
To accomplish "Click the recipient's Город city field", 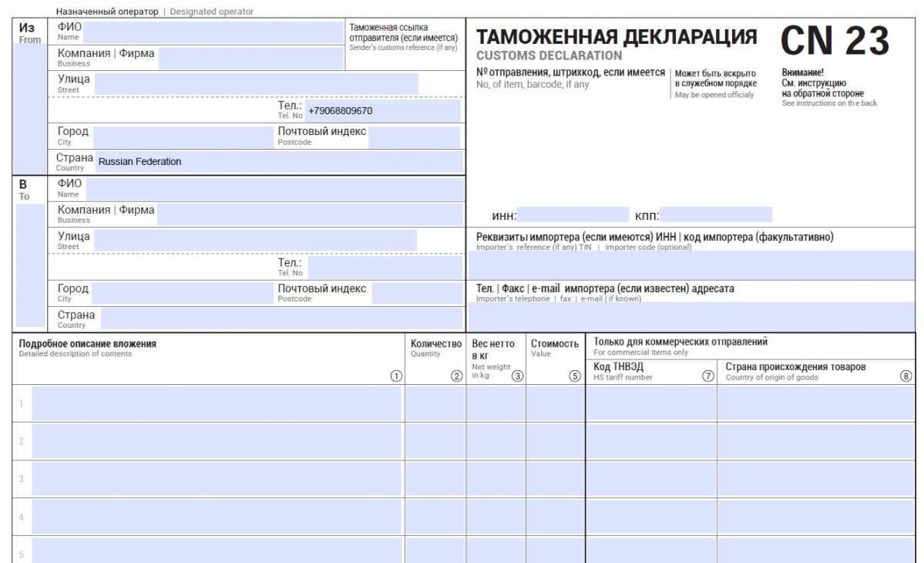I will click(180, 294).
